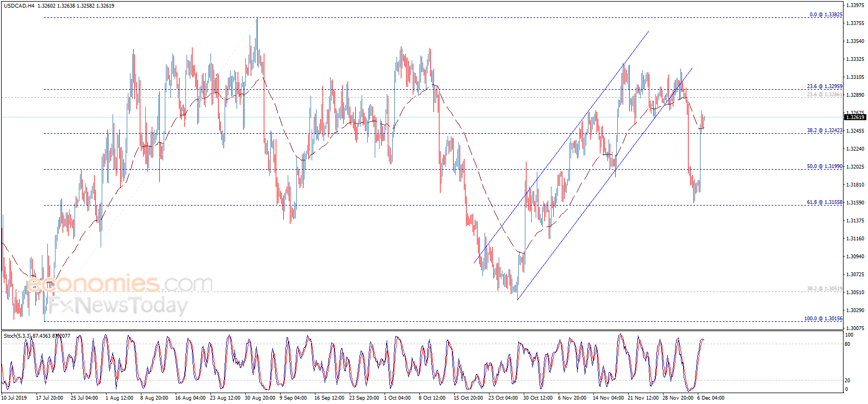Select the 30 Aug 20:00 time axis label
The height and width of the screenshot is (404, 868).
point(259,398)
